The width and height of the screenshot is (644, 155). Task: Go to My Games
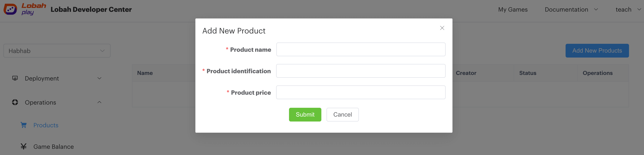click(513, 9)
